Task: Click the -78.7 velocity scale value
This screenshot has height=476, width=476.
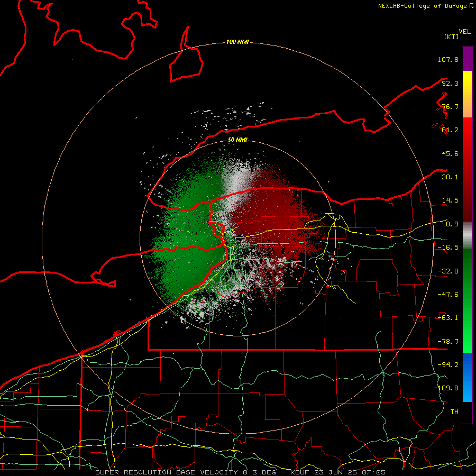Action: pos(448,342)
